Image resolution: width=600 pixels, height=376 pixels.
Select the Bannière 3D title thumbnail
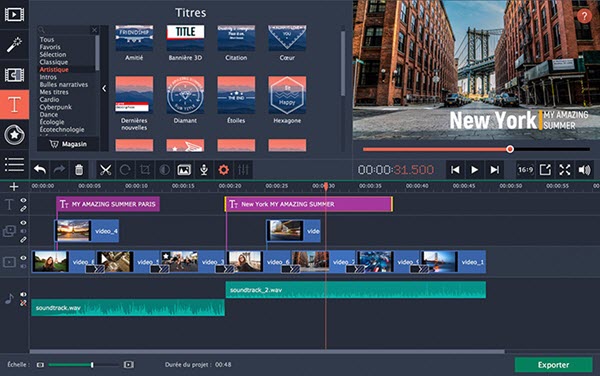pos(185,38)
